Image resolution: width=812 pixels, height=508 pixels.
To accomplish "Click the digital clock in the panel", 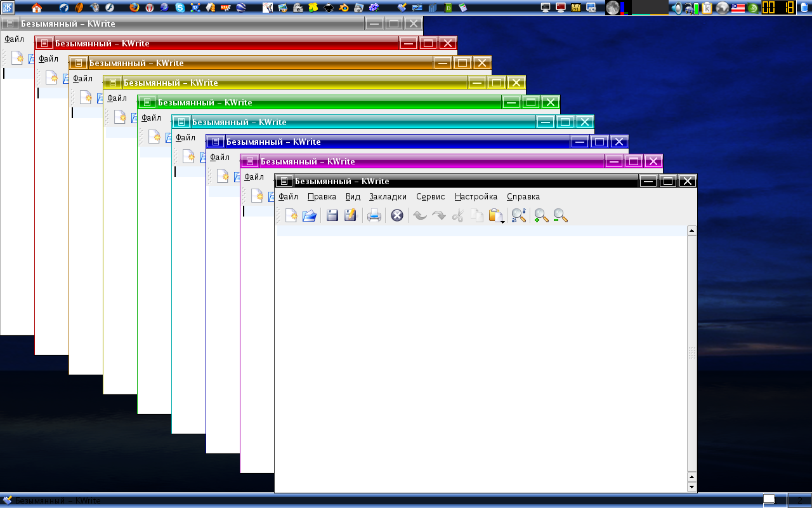I will pos(779,8).
